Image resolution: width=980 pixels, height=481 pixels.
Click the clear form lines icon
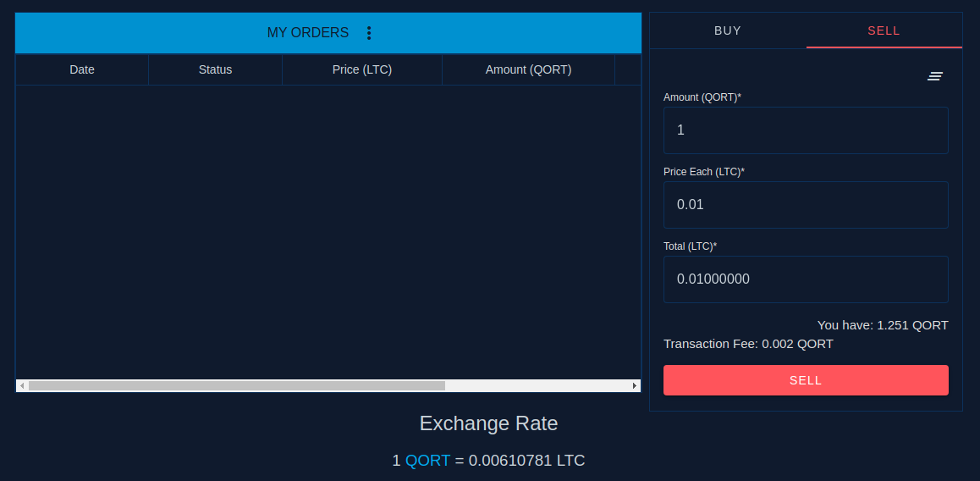(935, 76)
